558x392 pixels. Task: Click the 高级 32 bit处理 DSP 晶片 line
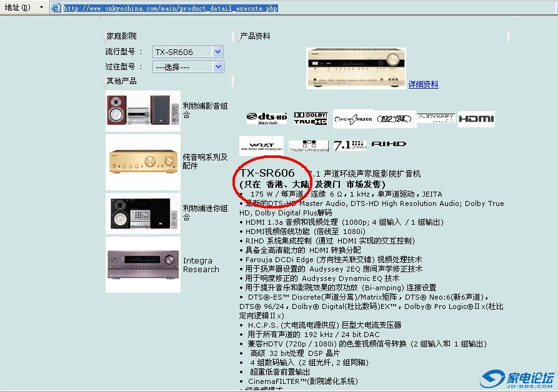(290, 353)
